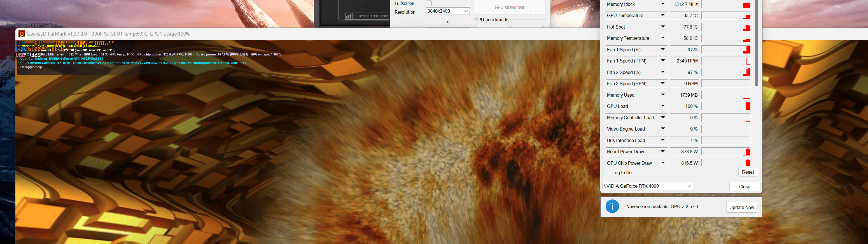Click the Memory Controller Load 9 % value

(x=684, y=118)
